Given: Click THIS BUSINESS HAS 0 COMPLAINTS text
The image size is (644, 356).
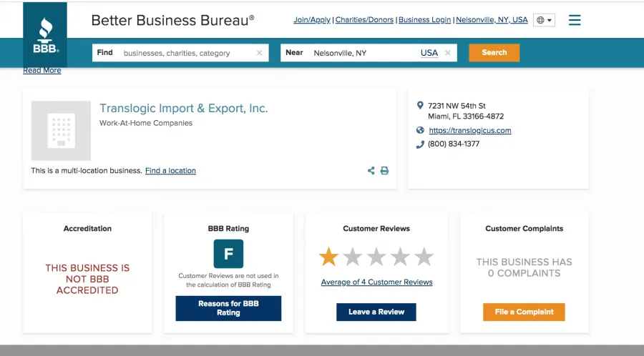Looking at the screenshot, I should point(524,267).
